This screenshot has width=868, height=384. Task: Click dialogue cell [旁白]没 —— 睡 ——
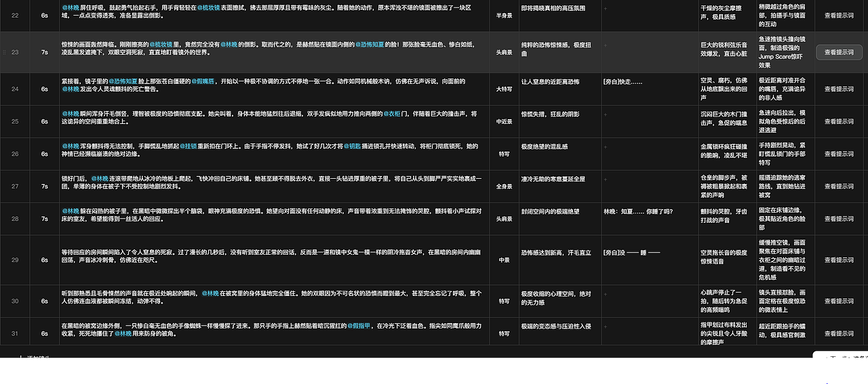click(650, 259)
